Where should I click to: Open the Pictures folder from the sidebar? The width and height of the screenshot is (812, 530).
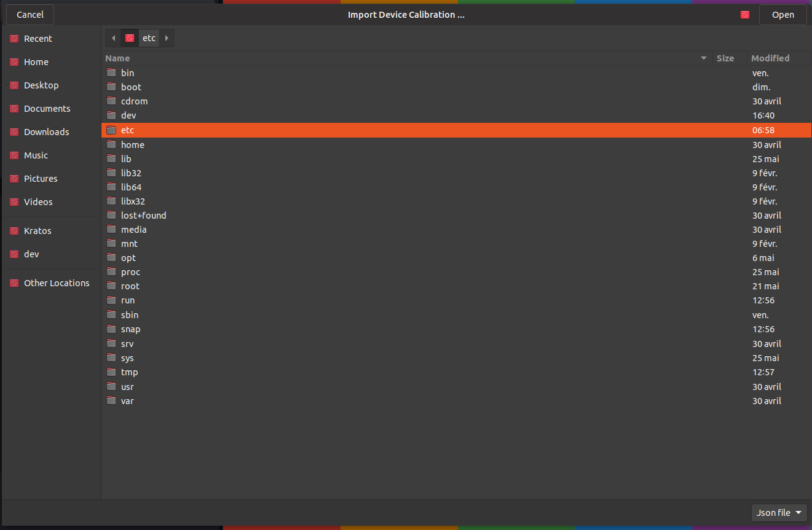coord(41,178)
